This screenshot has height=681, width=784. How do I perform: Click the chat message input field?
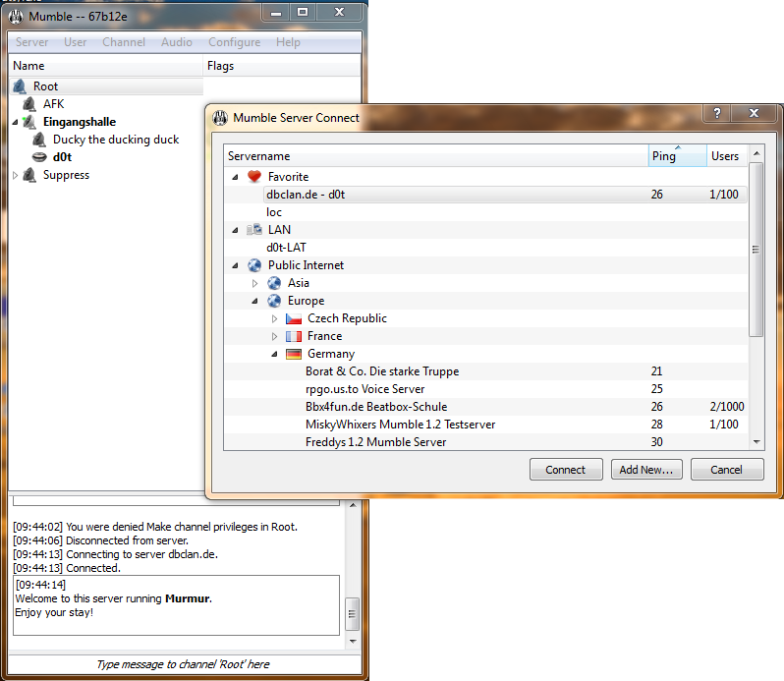tap(183, 664)
